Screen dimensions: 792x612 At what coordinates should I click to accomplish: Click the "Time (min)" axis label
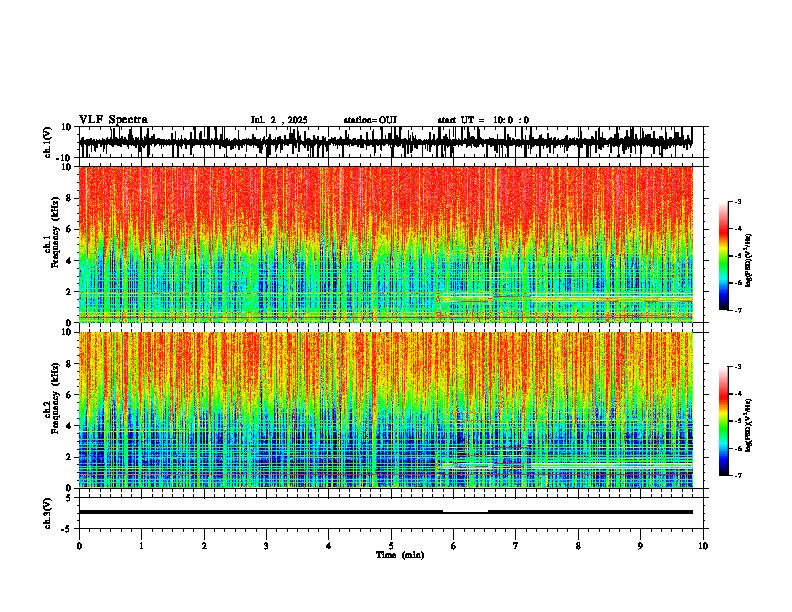click(x=400, y=555)
